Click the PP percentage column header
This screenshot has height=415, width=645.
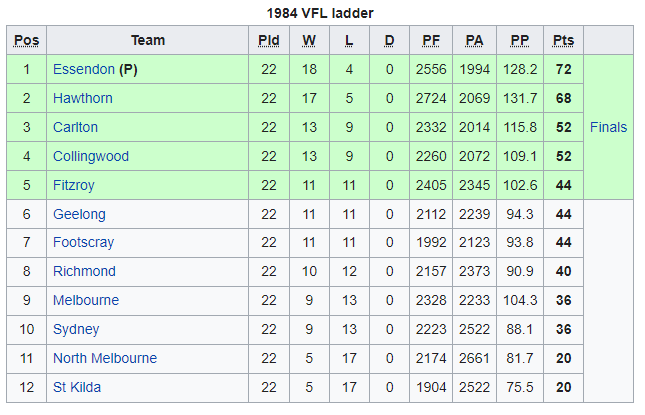tap(520, 41)
